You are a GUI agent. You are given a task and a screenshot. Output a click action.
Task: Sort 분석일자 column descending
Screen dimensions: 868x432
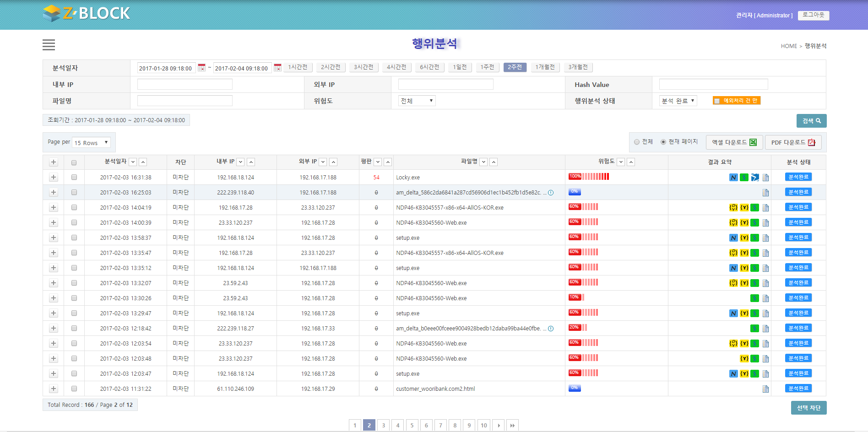(133, 162)
